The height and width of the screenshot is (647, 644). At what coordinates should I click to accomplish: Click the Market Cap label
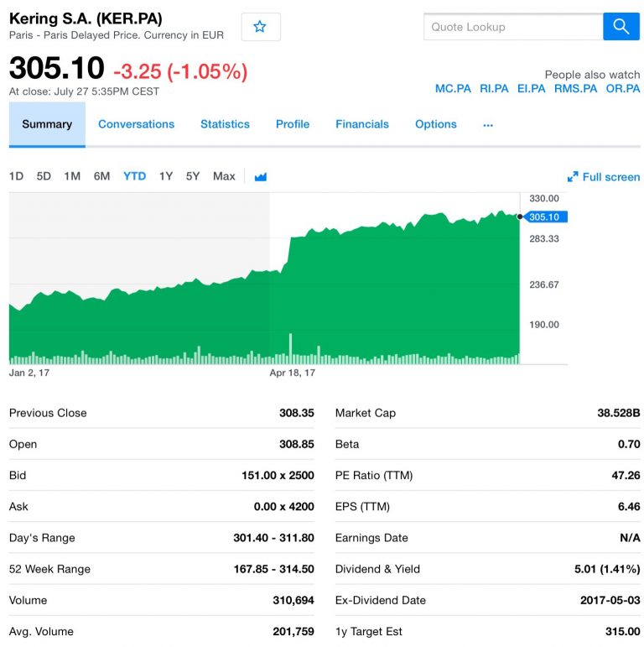(x=366, y=413)
